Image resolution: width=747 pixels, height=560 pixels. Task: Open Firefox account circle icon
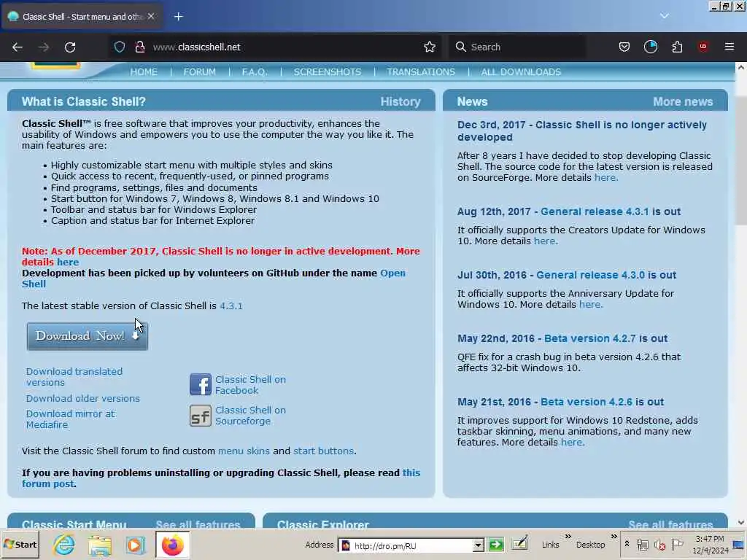pos(650,47)
